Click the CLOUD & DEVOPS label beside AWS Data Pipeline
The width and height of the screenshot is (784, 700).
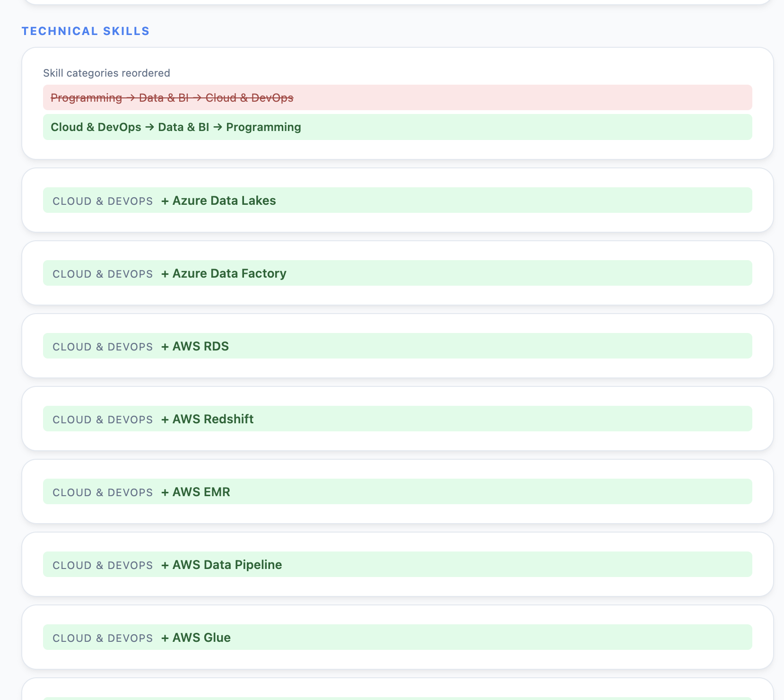(103, 565)
